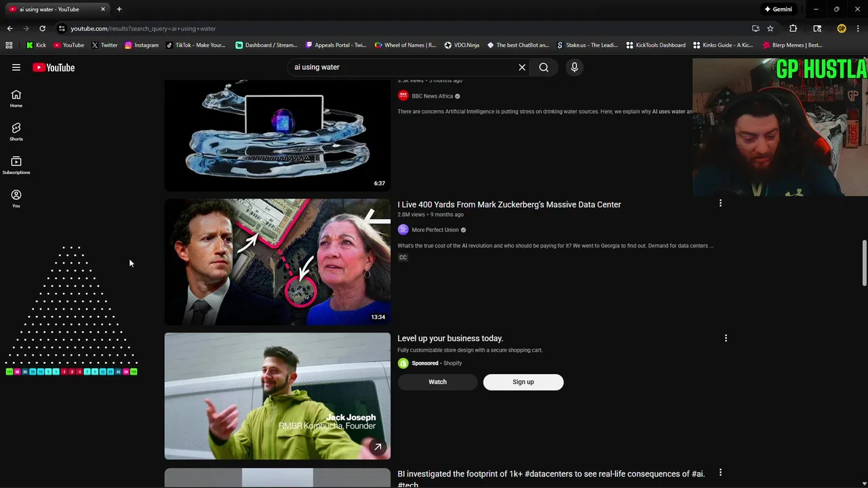Open the water-ring laptop video thumbnail
This screenshot has height=488, width=868.
coord(277,134)
